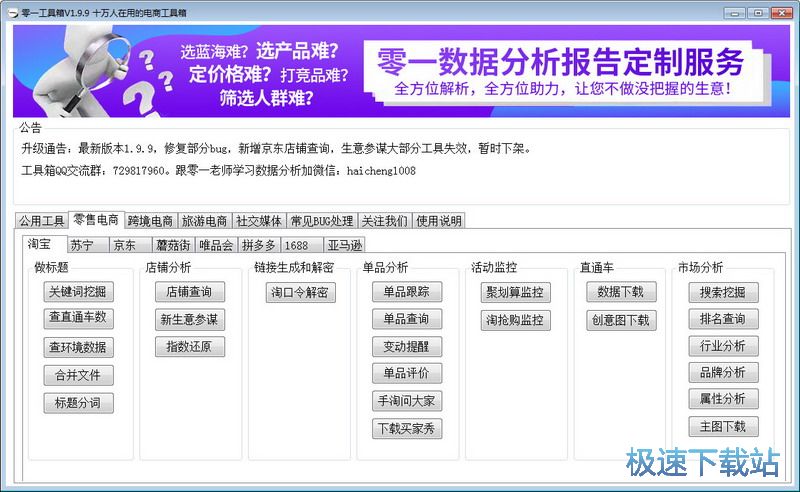
Task: Click the 搜索挖掘 button
Action: [x=723, y=292]
